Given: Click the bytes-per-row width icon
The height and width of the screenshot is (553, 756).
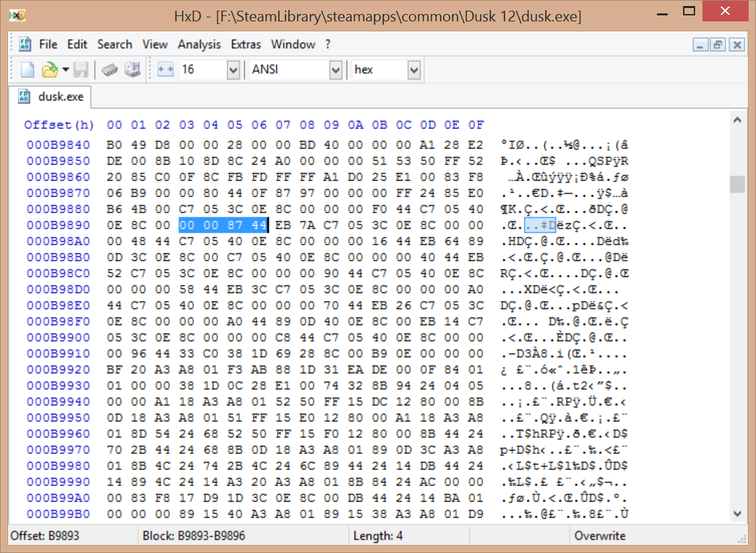Looking at the screenshot, I should (x=165, y=70).
